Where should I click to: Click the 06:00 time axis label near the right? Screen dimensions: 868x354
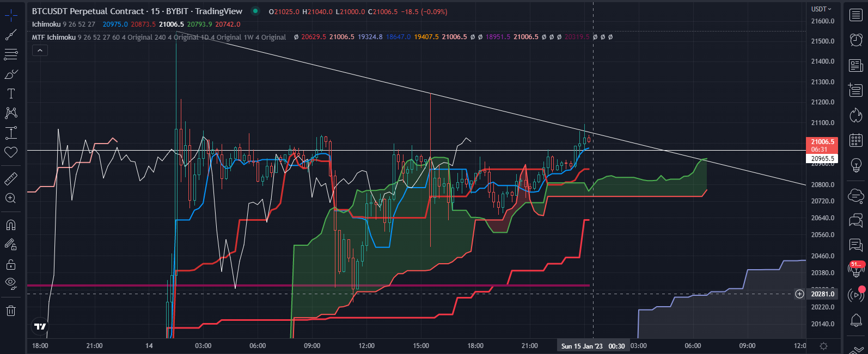click(x=693, y=346)
